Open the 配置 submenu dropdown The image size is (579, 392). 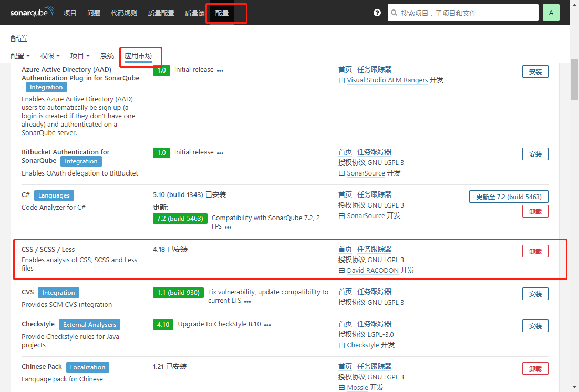20,56
